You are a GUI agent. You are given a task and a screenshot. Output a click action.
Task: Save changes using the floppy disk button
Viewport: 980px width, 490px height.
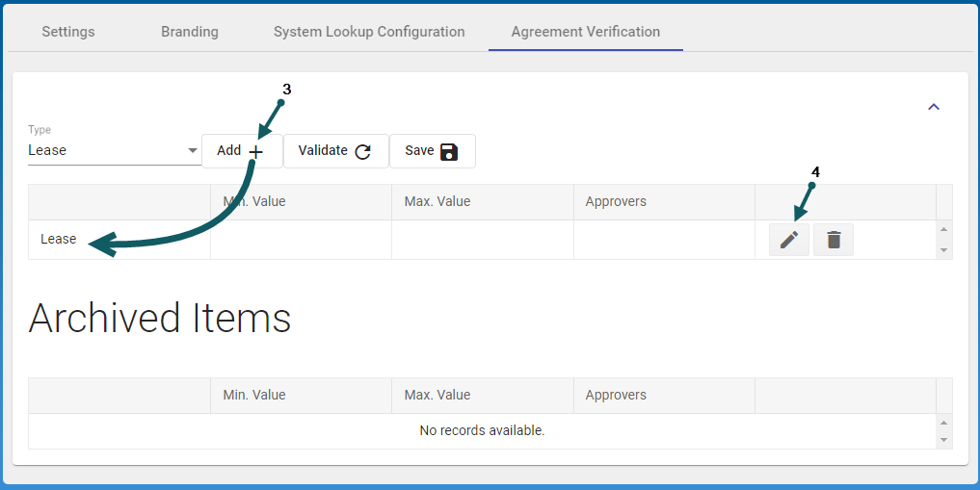(x=432, y=151)
